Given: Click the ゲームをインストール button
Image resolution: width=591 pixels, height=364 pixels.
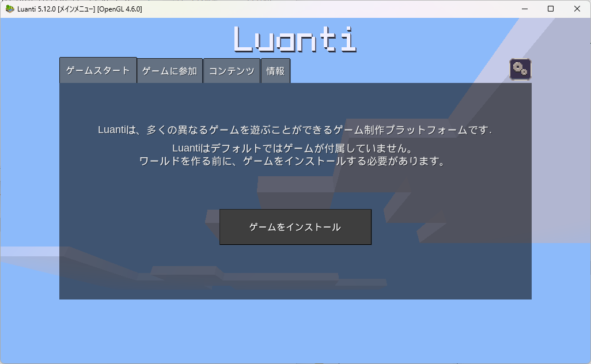Looking at the screenshot, I should coord(295,227).
